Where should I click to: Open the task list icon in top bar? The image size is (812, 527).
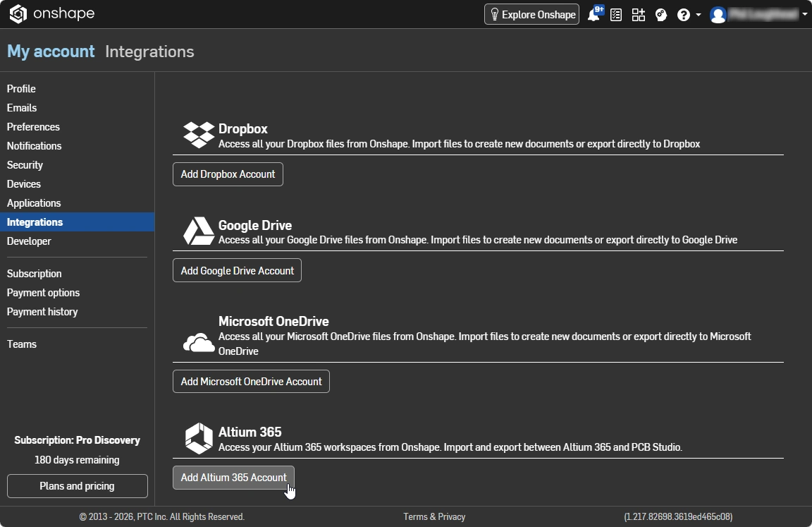tap(616, 15)
